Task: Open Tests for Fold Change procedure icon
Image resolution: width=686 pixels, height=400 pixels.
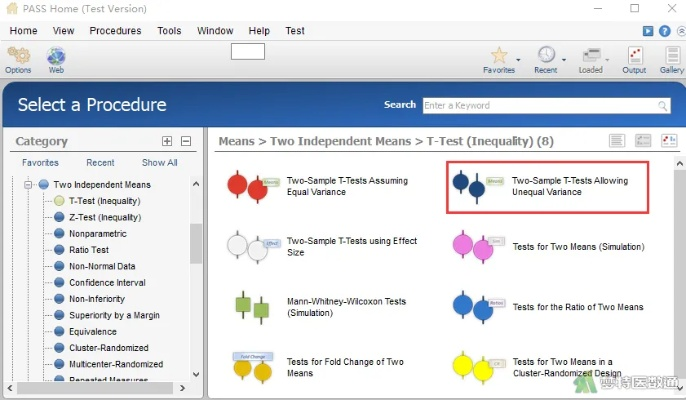Action: pyautogui.click(x=251, y=368)
